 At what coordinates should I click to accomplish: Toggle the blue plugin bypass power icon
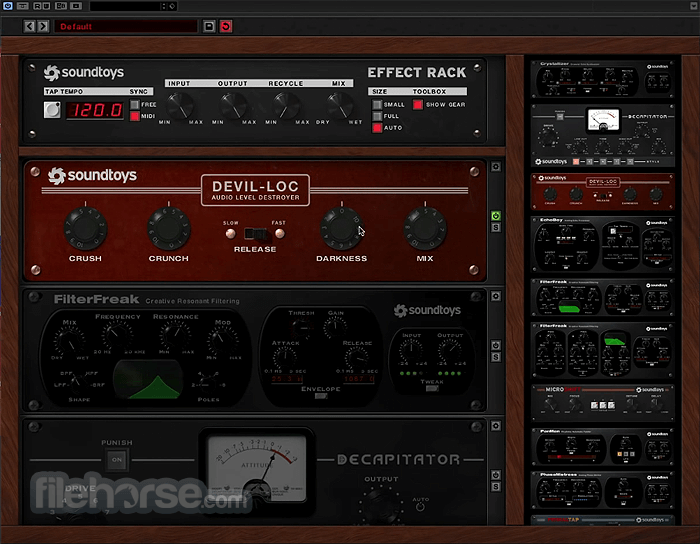click(x=8, y=6)
